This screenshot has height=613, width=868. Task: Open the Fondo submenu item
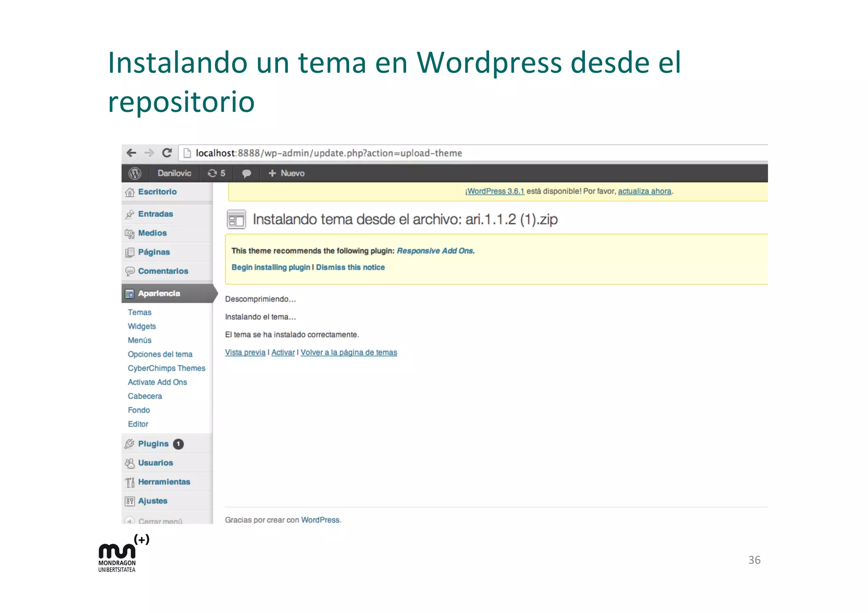(139, 410)
